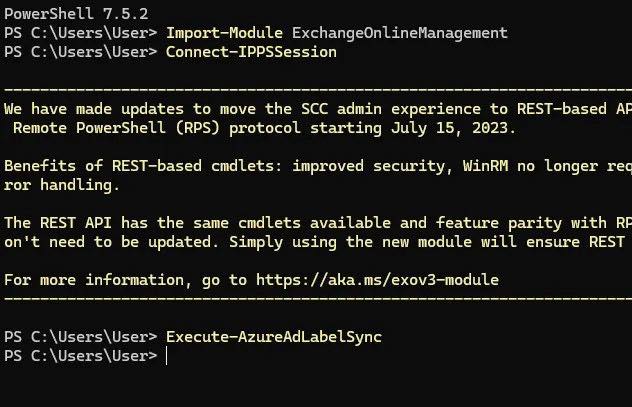Click the 'Remote PowerShell (RPS)' phrase
This screenshot has width=632, height=407.
pos(116,128)
